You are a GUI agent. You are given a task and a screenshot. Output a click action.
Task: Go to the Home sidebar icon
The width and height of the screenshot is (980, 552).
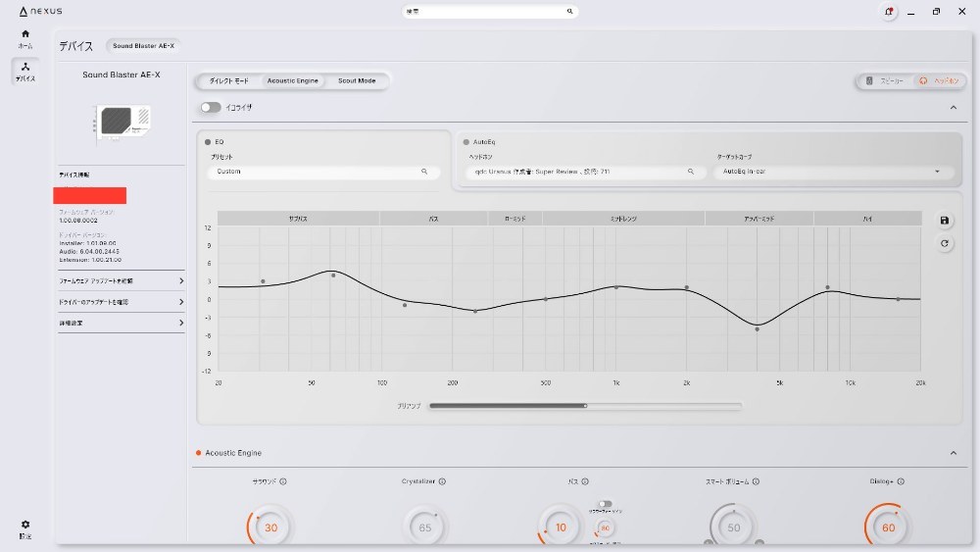tap(25, 39)
